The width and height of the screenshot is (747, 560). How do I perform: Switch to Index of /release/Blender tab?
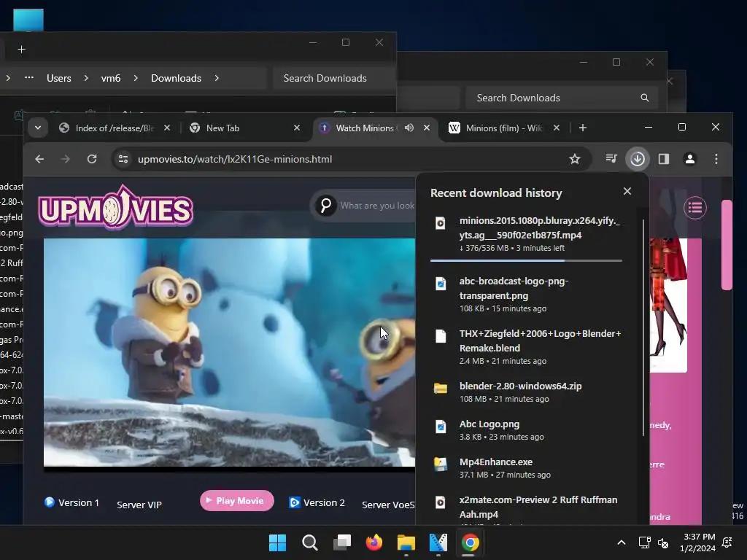(x=115, y=128)
